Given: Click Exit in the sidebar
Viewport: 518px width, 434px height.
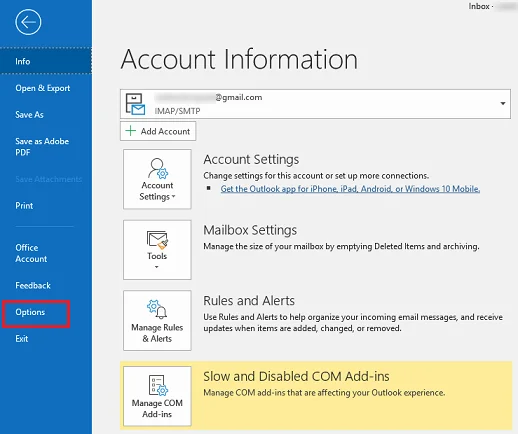Looking at the screenshot, I should coord(22,339).
